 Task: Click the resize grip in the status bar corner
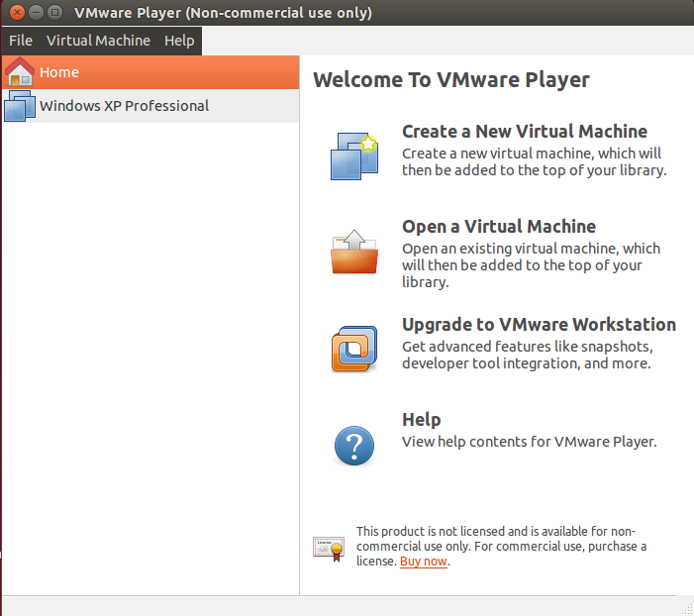(685, 607)
